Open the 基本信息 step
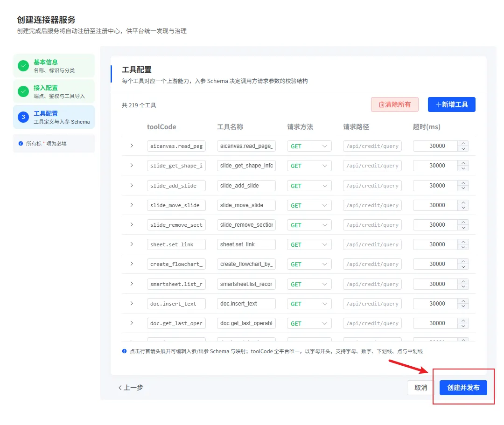Image resolution: width=504 pixels, height=425 pixels. point(54,66)
